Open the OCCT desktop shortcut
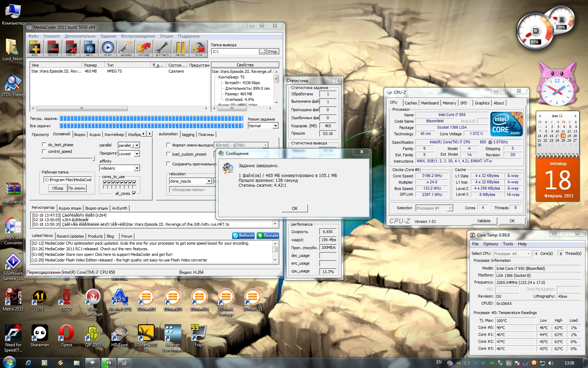 pos(66,300)
